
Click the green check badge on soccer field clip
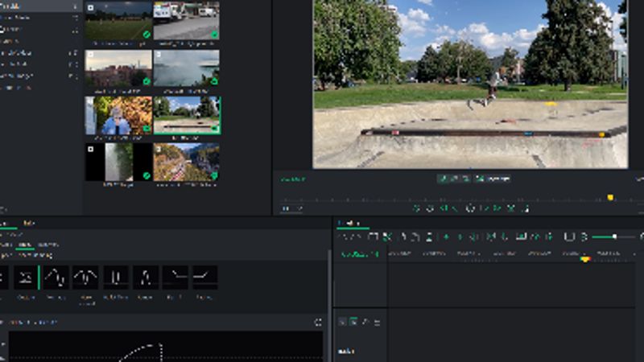pyautogui.click(x=147, y=35)
